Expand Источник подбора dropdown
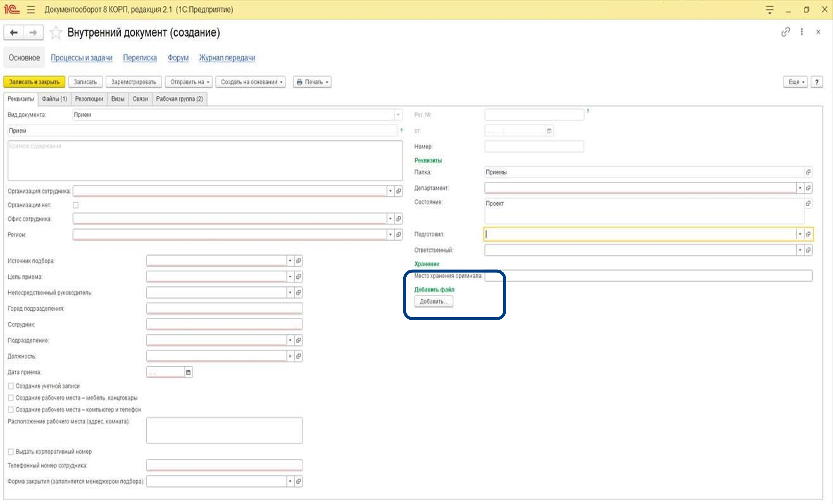 point(290,261)
